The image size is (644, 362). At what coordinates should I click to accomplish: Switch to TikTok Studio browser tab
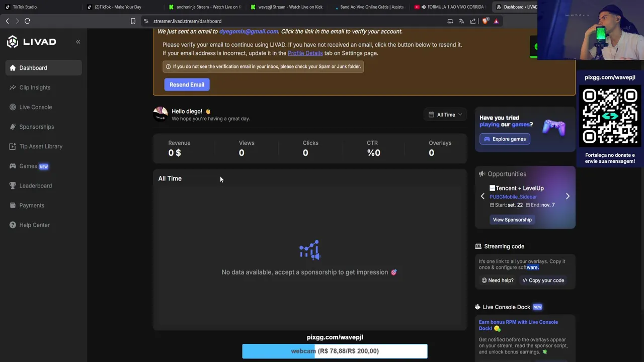[40, 7]
